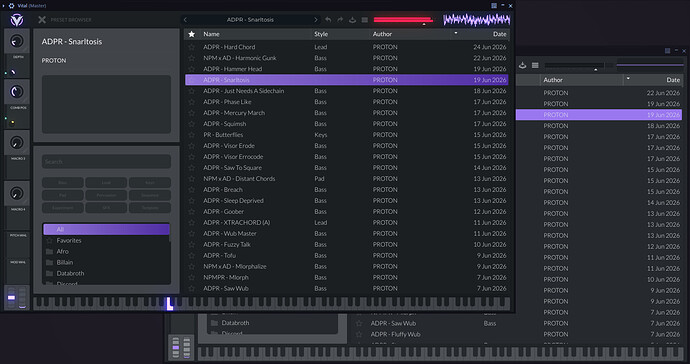The image size is (690, 364).
Task: Star the ADPR - Goober preset
Action: [191, 211]
